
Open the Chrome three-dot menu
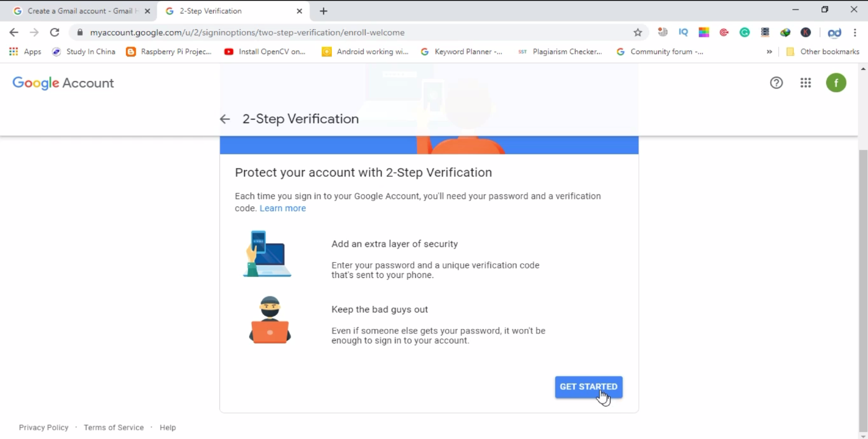(x=855, y=32)
